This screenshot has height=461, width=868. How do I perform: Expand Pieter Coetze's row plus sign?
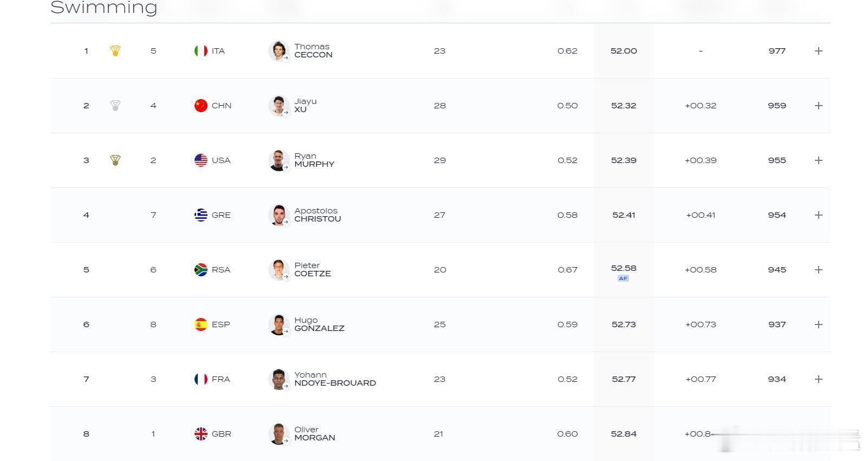pyautogui.click(x=819, y=270)
